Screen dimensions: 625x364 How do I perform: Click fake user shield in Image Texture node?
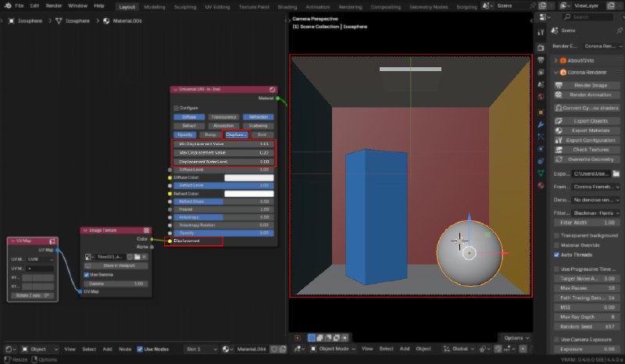click(x=130, y=257)
